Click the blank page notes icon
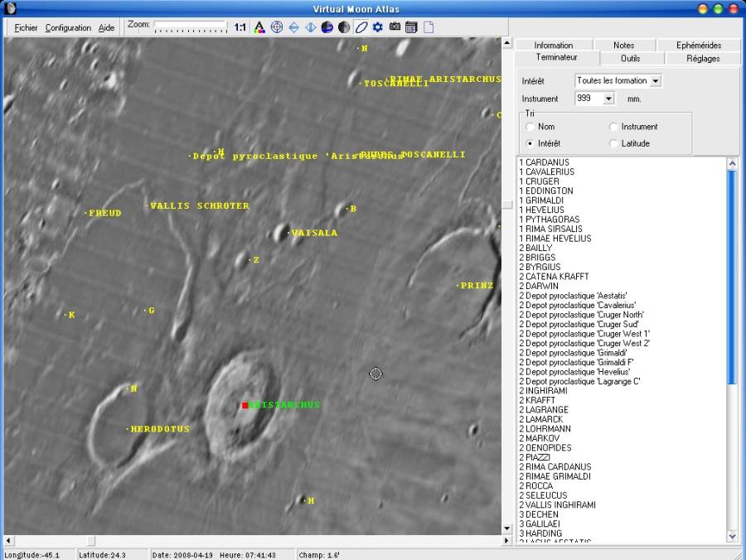This screenshot has width=746, height=560. click(x=429, y=27)
